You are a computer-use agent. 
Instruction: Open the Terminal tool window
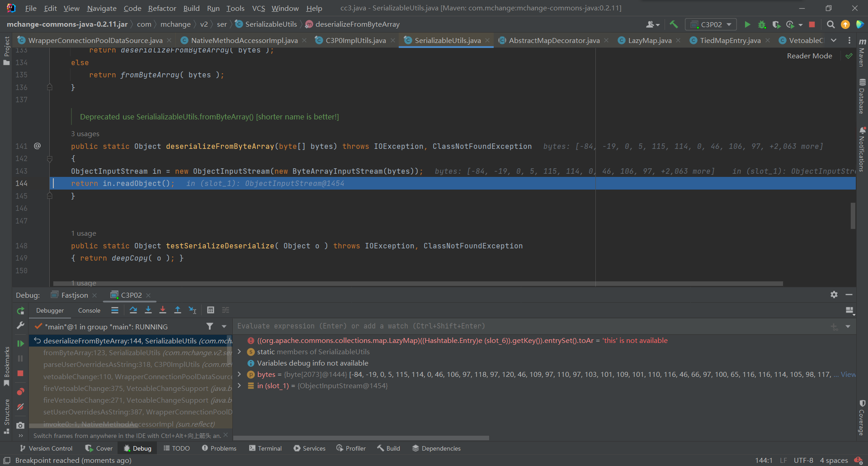265,448
